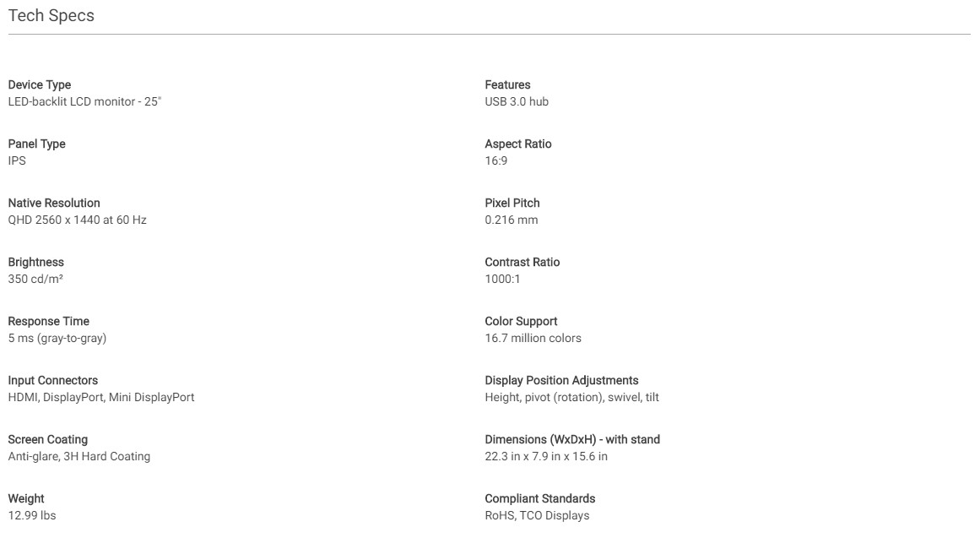
Task: Select the Response Time label
Action: [49, 321]
